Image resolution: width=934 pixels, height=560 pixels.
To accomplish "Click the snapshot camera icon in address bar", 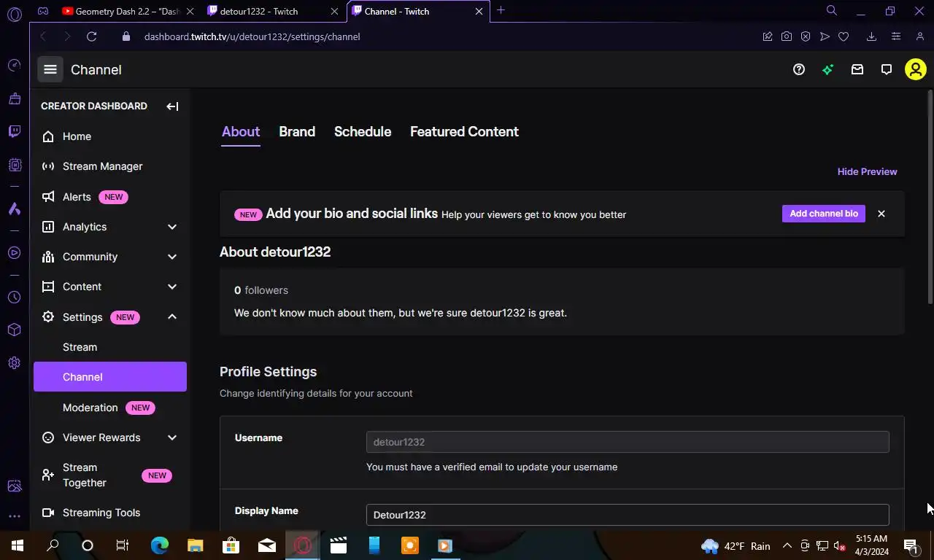I will pyautogui.click(x=787, y=36).
